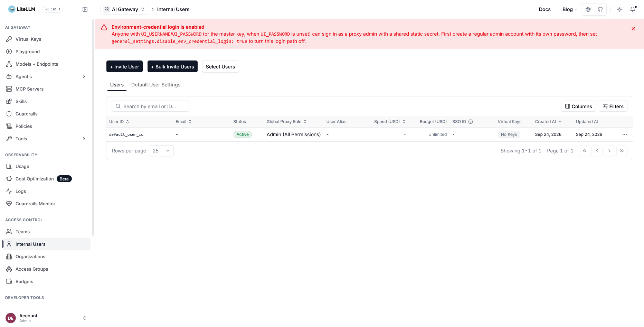644x327 pixels.
Task: Open the notifications bell
Action: pyautogui.click(x=633, y=9)
